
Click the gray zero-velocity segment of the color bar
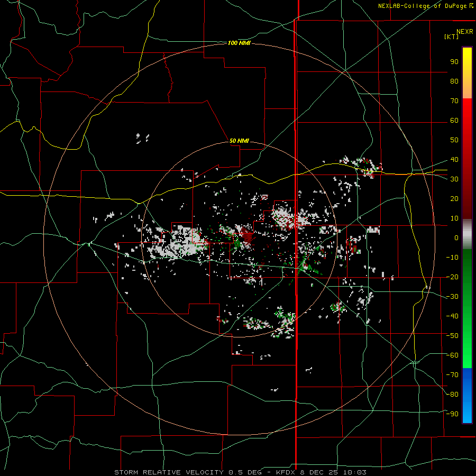[x=467, y=234]
